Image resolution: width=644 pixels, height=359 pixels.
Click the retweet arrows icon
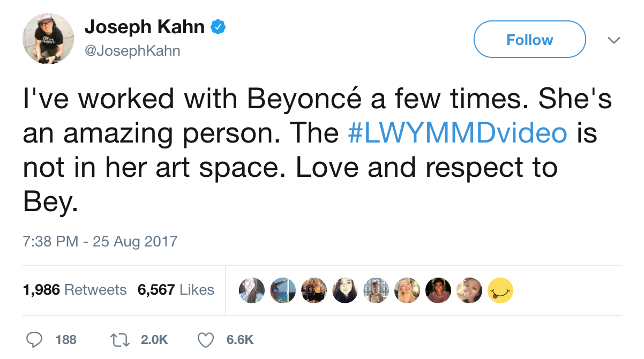pyautogui.click(x=118, y=339)
